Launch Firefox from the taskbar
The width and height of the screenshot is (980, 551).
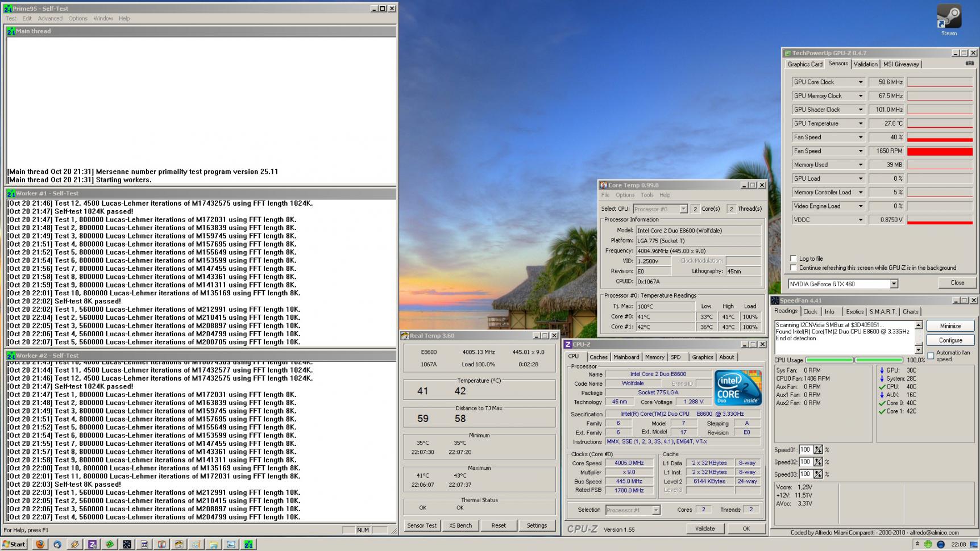point(40,544)
